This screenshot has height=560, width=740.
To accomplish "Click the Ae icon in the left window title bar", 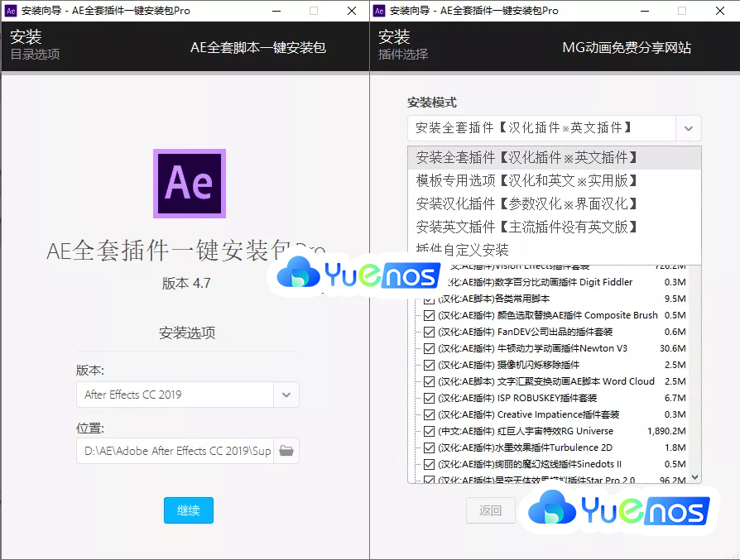I will (x=10, y=11).
